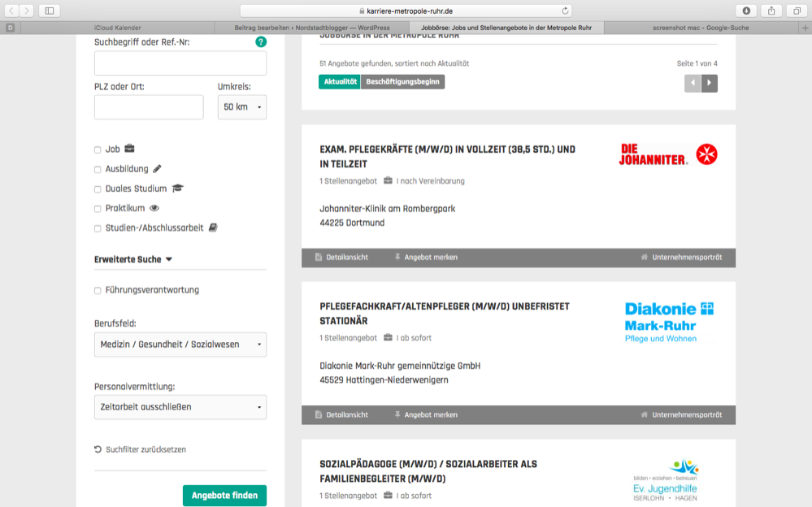
Task: Click the '51 Angebote gefunden' result count text
Action: pyautogui.click(x=394, y=63)
